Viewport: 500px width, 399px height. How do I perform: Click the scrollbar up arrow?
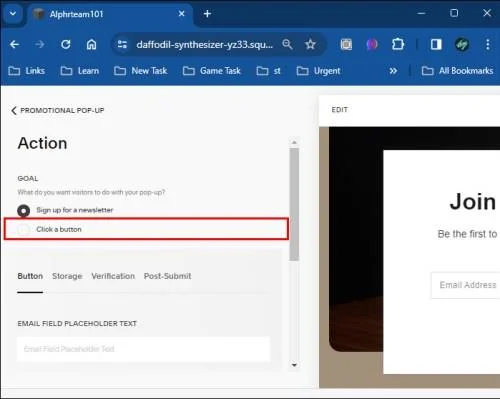294,142
